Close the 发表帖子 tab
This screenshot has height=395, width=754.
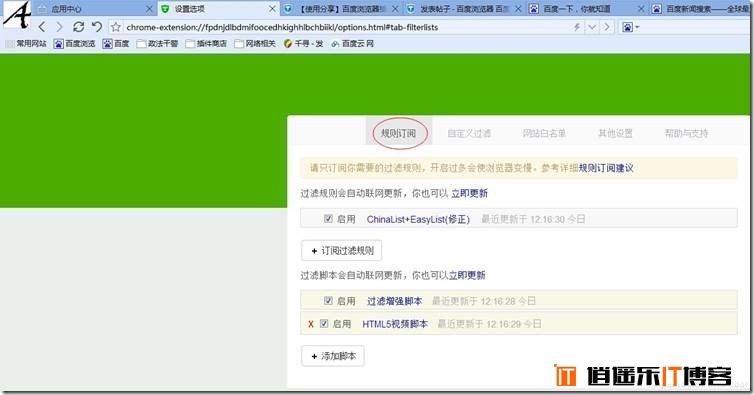click(x=518, y=9)
